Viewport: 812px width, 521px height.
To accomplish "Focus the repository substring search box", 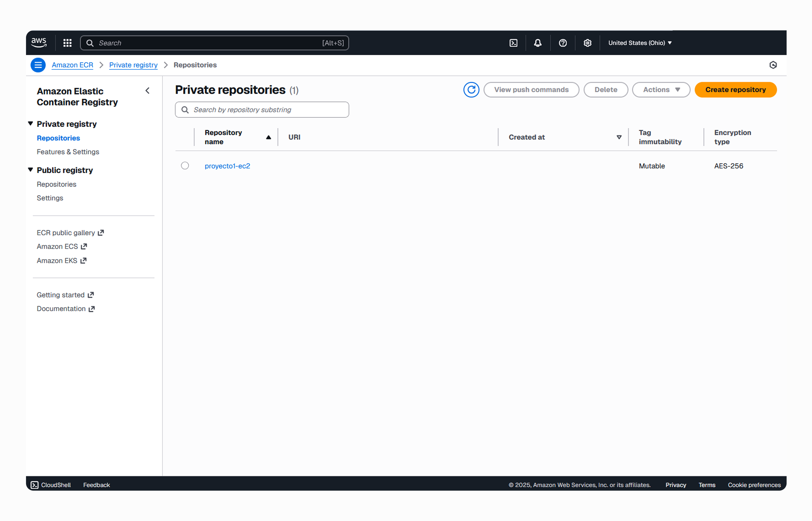I will tap(262, 110).
